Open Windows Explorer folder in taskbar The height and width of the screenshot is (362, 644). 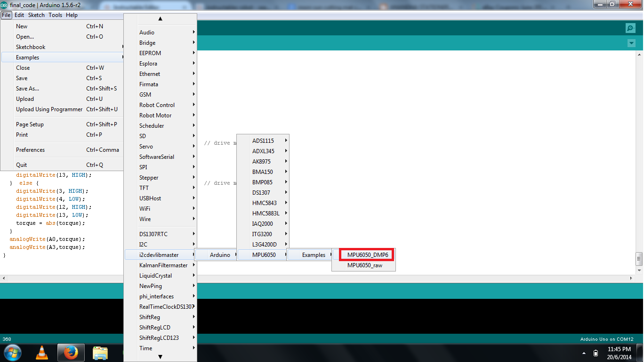[x=100, y=352]
